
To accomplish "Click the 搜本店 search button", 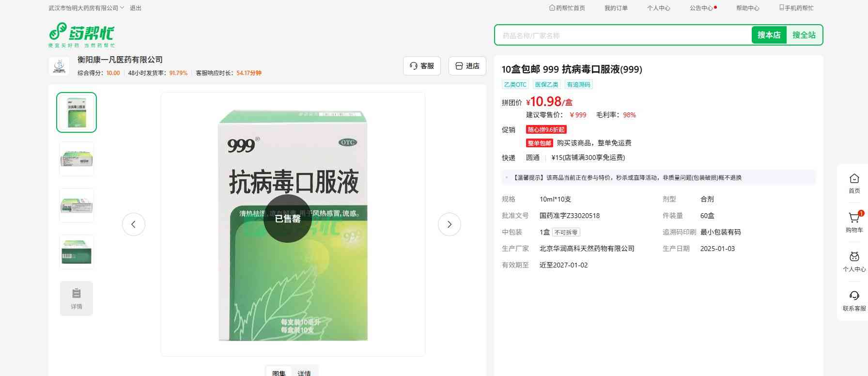I will point(769,35).
